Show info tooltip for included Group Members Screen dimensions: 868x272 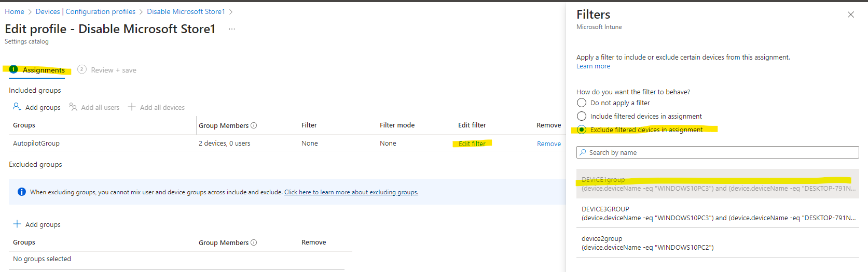pos(254,125)
